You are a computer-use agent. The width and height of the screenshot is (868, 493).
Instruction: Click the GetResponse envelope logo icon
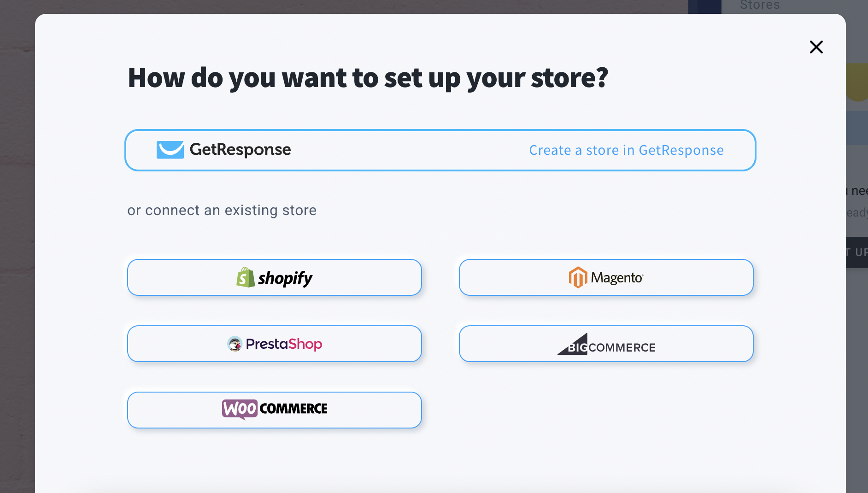click(170, 150)
